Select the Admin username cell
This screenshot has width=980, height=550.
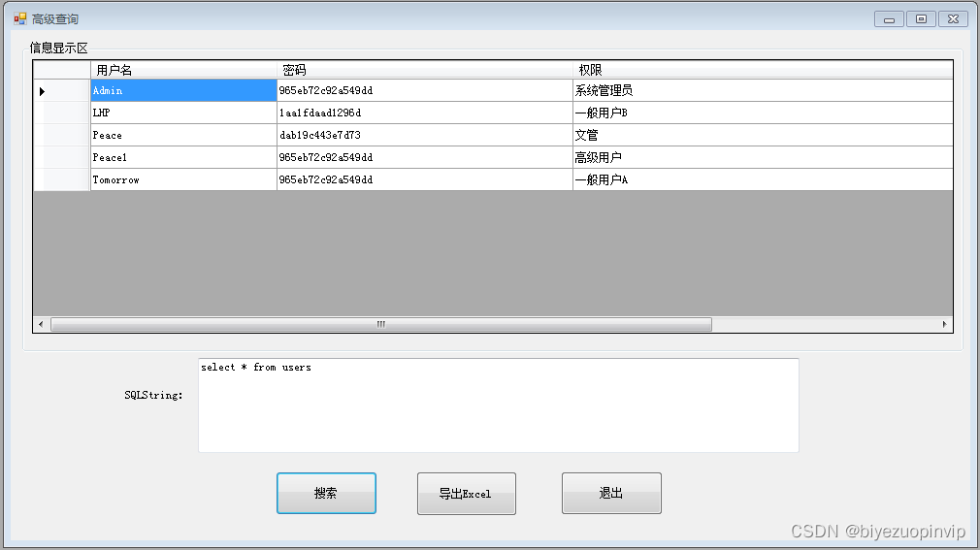coord(183,90)
